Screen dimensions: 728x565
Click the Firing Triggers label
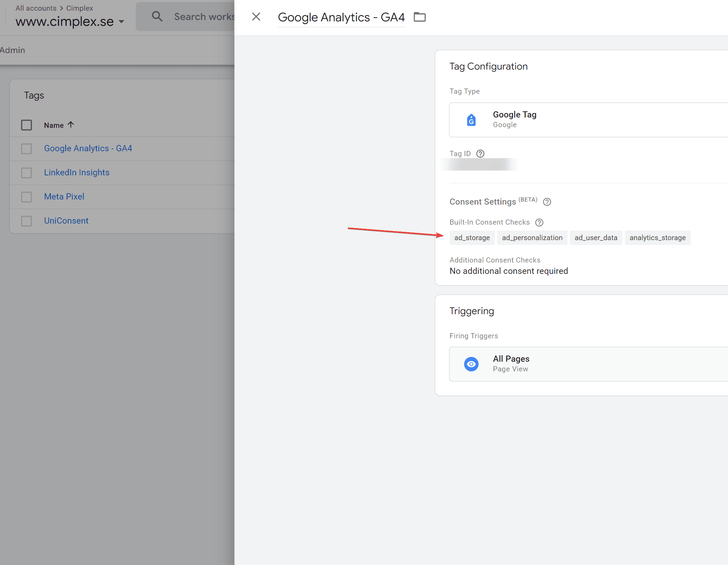(474, 336)
